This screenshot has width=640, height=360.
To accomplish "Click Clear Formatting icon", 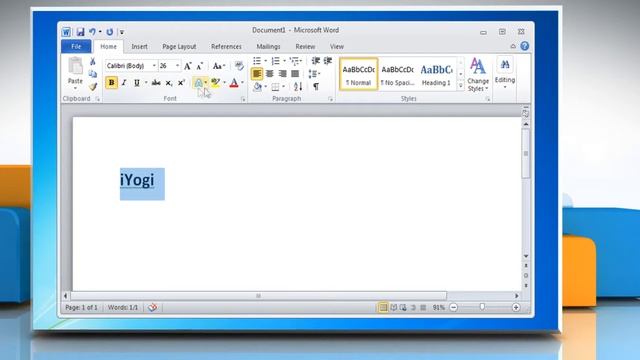I will pyautogui.click(x=239, y=66).
